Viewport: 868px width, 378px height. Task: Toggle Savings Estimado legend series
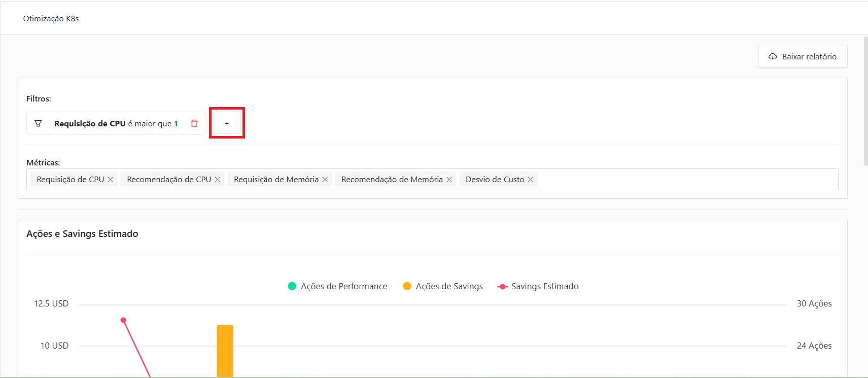pyautogui.click(x=538, y=286)
